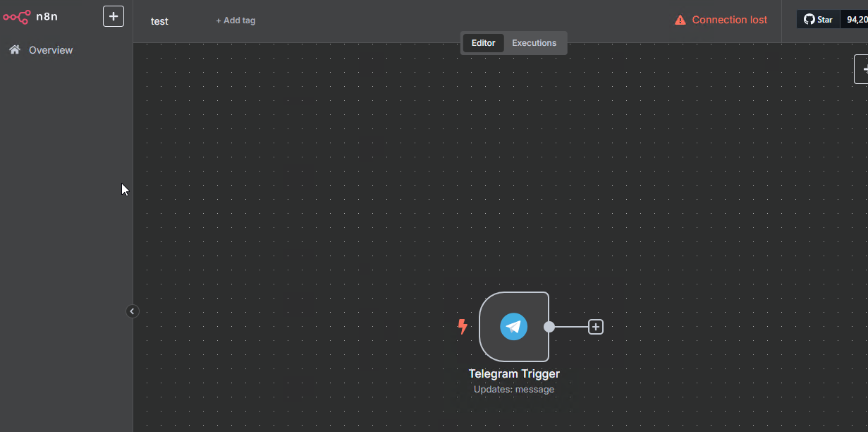Switch to the Executions tab

(x=534, y=43)
